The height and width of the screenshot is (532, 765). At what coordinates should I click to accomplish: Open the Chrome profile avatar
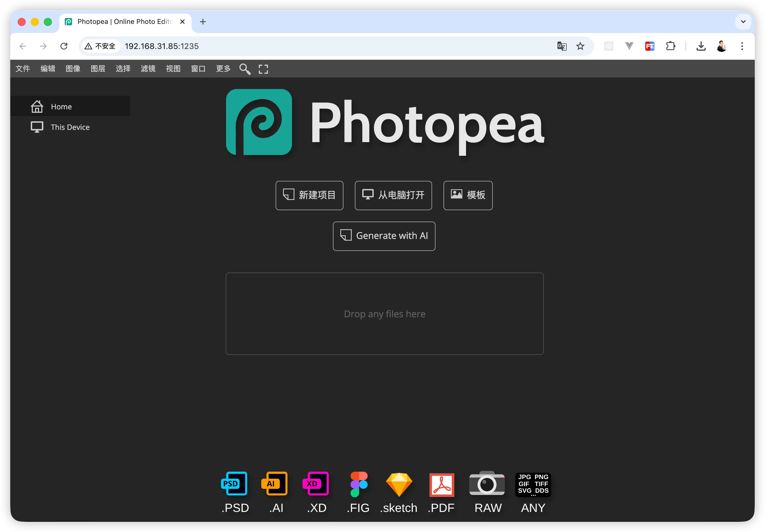click(722, 46)
